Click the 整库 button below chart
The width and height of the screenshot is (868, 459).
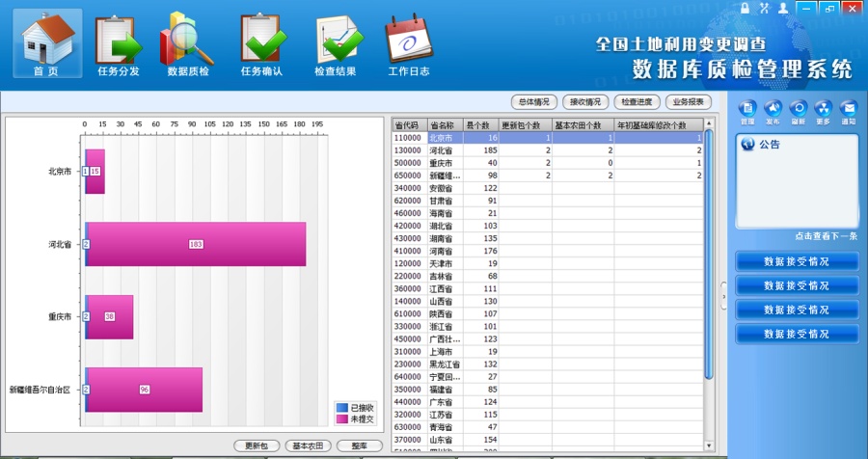tap(360, 445)
